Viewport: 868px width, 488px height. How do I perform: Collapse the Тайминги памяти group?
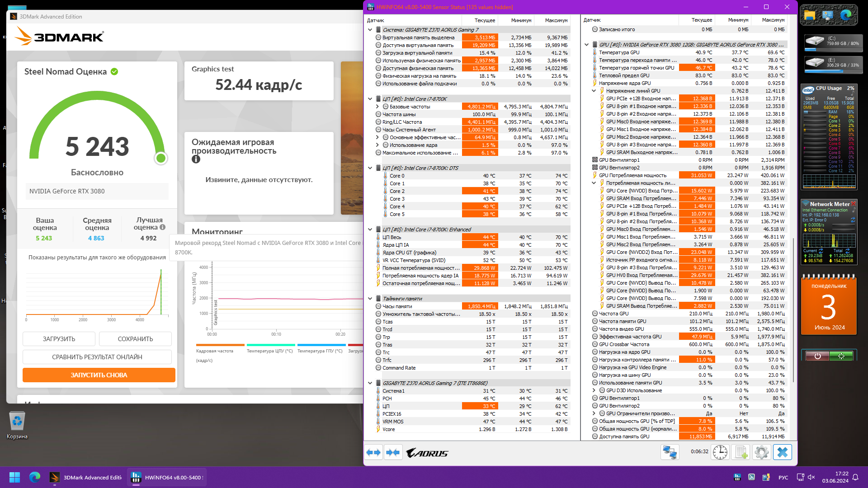click(x=370, y=299)
